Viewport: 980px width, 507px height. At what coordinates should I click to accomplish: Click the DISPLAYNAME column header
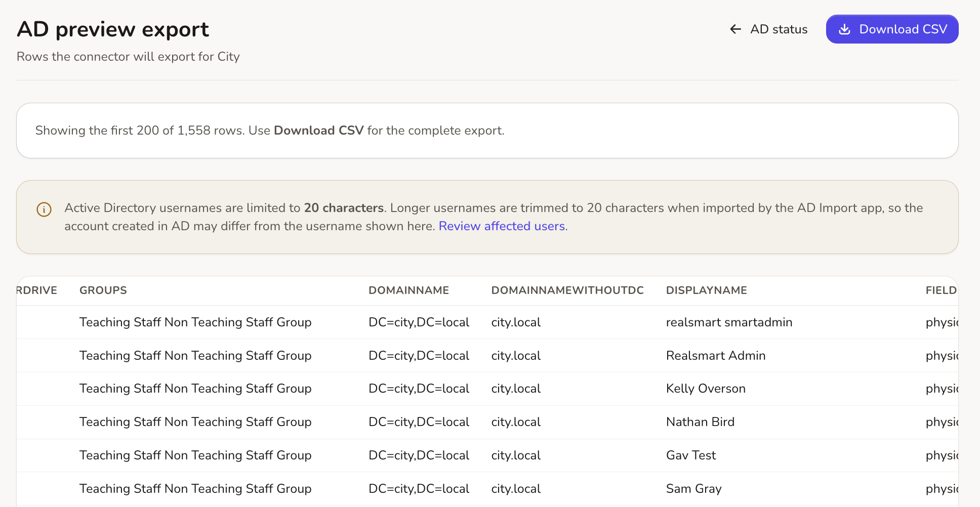point(707,290)
